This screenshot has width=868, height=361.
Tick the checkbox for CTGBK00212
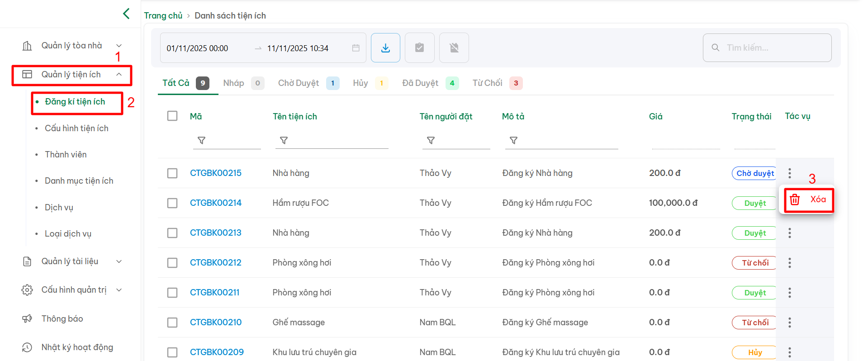tap(172, 263)
